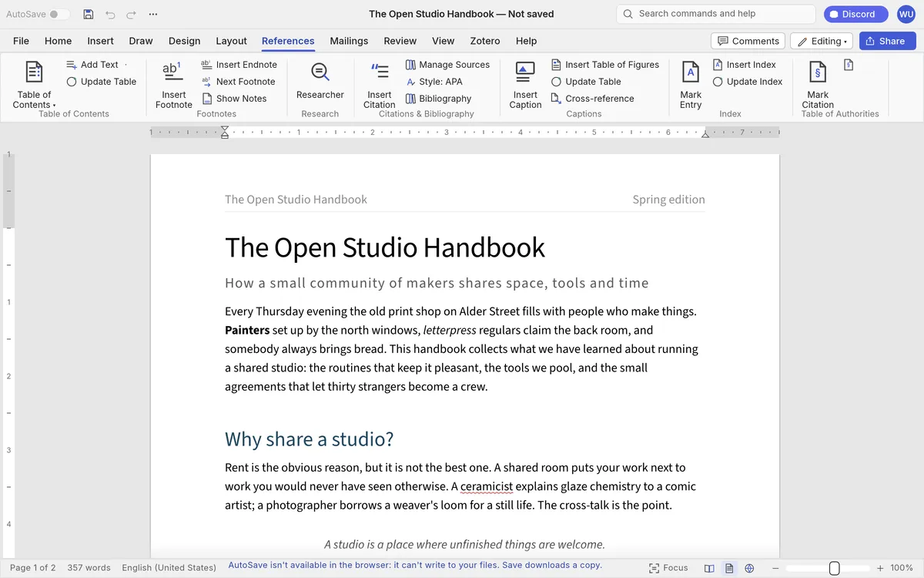Click Insert Citation
This screenshot has height=578, width=924.
point(379,85)
